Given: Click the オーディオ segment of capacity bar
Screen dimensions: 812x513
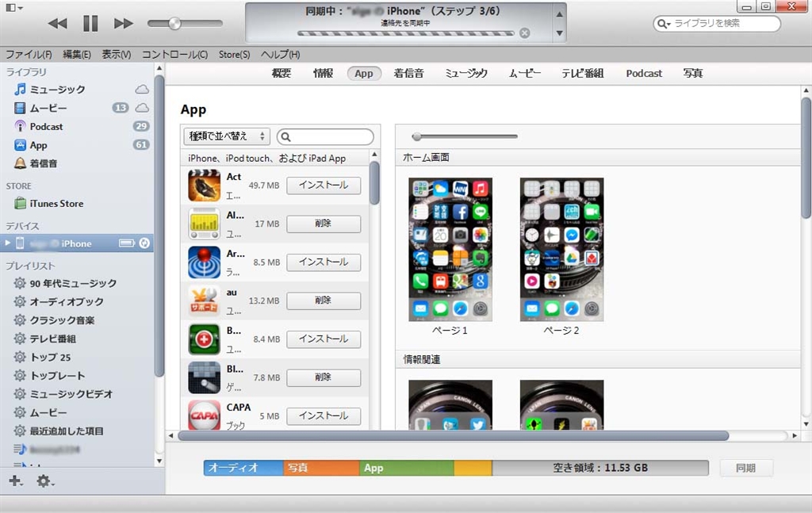Looking at the screenshot, I should (243, 468).
